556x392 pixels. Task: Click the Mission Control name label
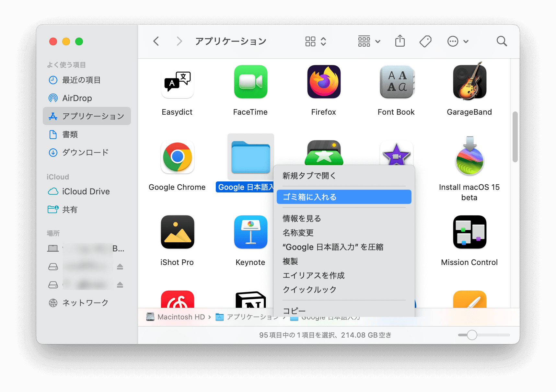(x=469, y=262)
